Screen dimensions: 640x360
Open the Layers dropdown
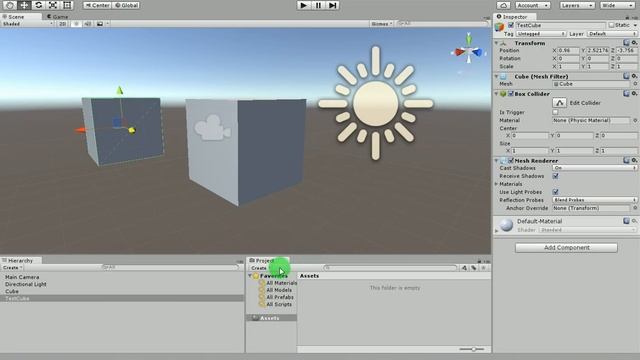tap(576, 5)
